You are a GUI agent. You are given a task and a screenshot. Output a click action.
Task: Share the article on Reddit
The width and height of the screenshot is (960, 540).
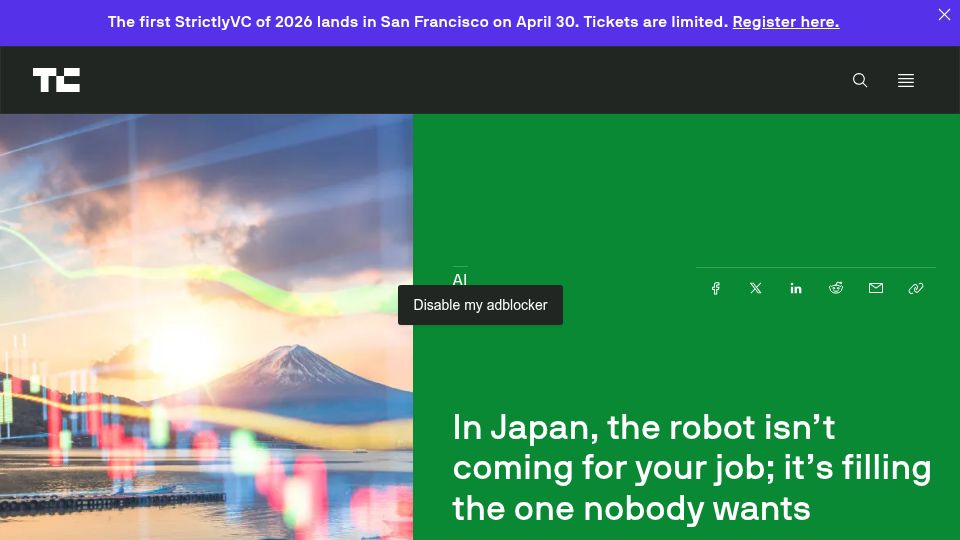[x=836, y=288]
